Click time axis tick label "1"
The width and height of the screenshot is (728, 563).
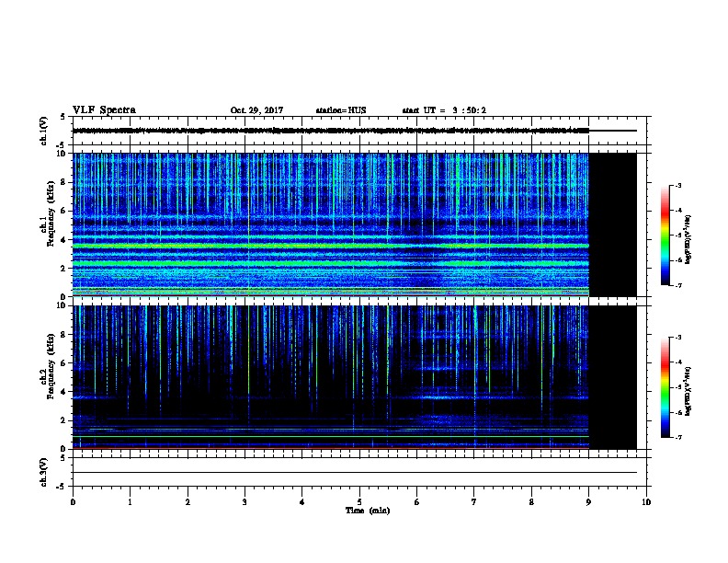[130, 502]
